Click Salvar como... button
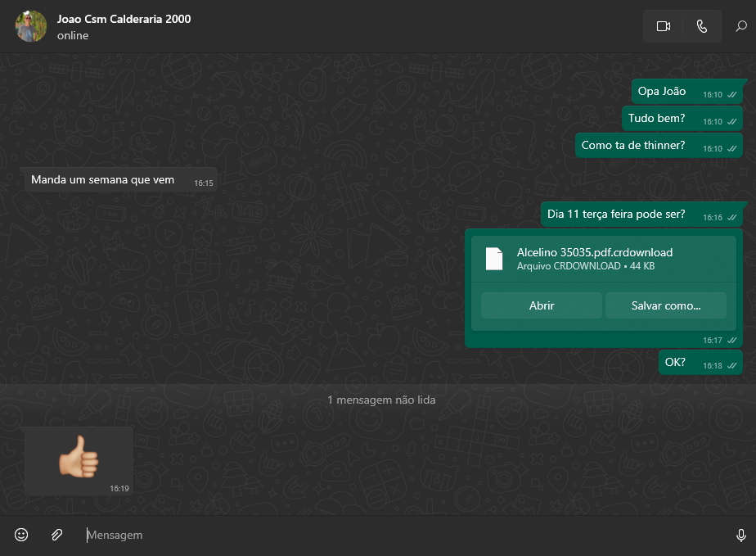 coord(665,305)
